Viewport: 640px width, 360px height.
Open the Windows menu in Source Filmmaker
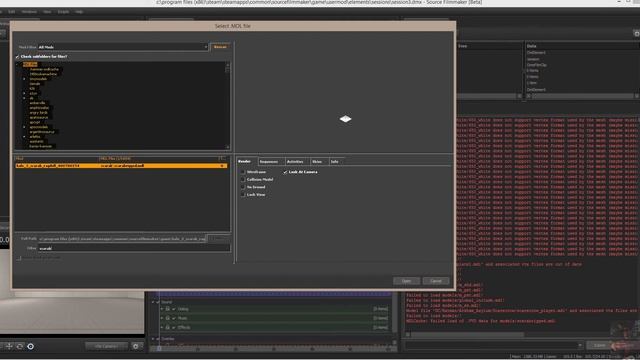[x=29, y=12]
